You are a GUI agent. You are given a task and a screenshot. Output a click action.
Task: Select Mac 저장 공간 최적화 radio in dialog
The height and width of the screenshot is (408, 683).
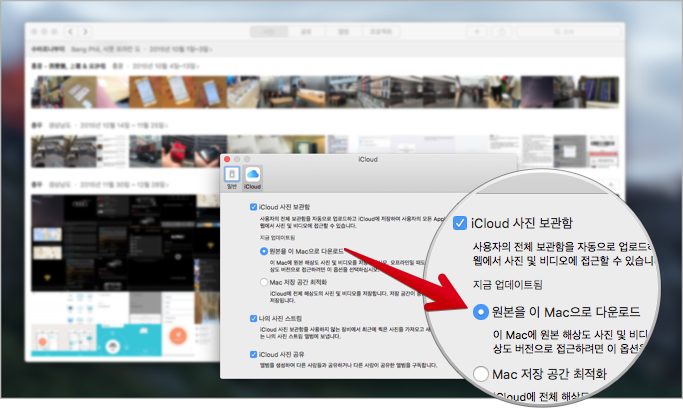coord(264,282)
